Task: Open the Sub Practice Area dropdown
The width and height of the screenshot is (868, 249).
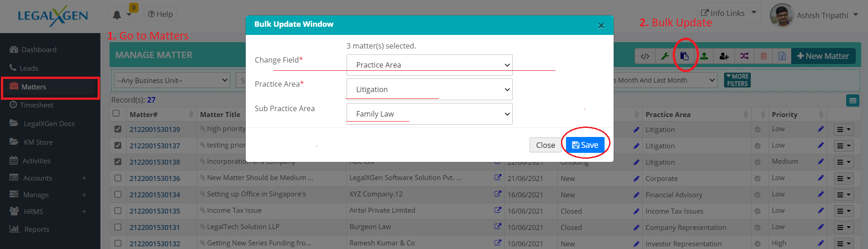Action: click(x=429, y=114)
